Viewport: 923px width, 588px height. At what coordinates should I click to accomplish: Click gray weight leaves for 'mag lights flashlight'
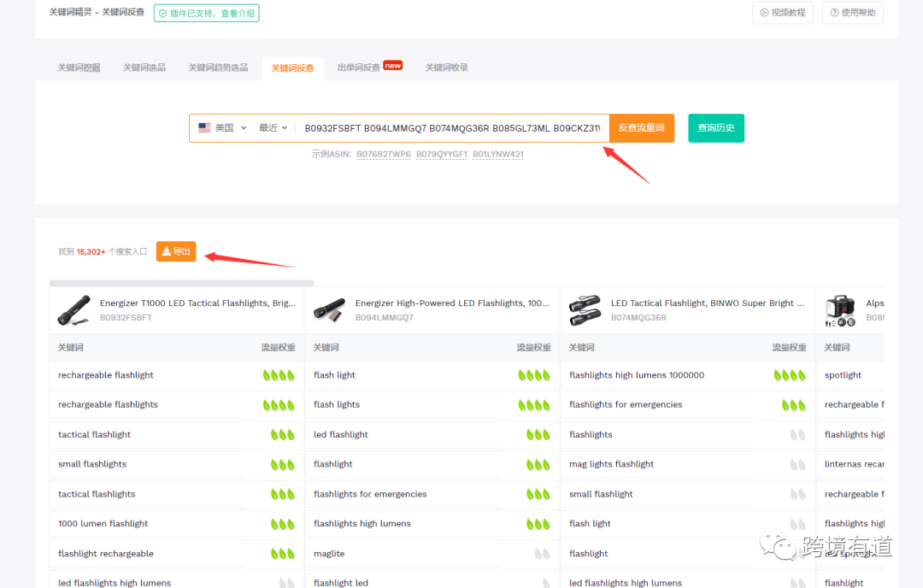coord(797,464)
